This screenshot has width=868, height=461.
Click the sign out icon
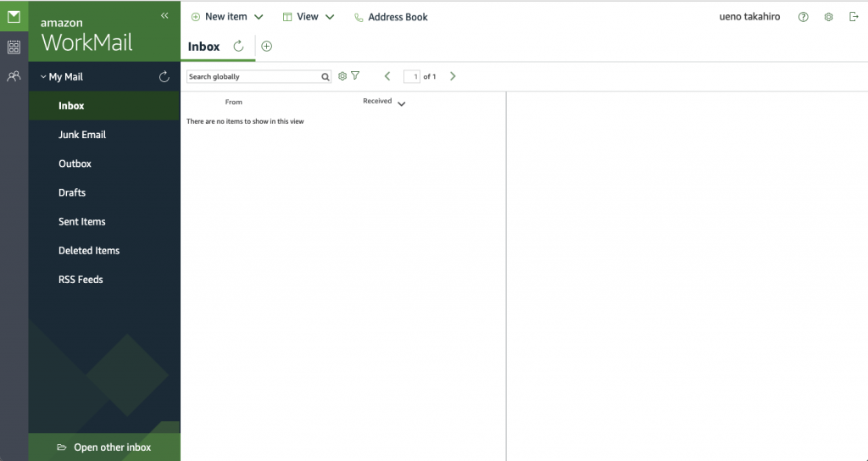click(x=854, y=17)
